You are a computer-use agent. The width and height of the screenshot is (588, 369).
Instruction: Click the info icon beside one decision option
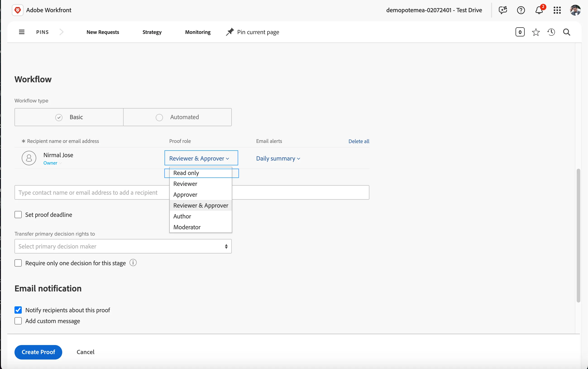(133, 263)
